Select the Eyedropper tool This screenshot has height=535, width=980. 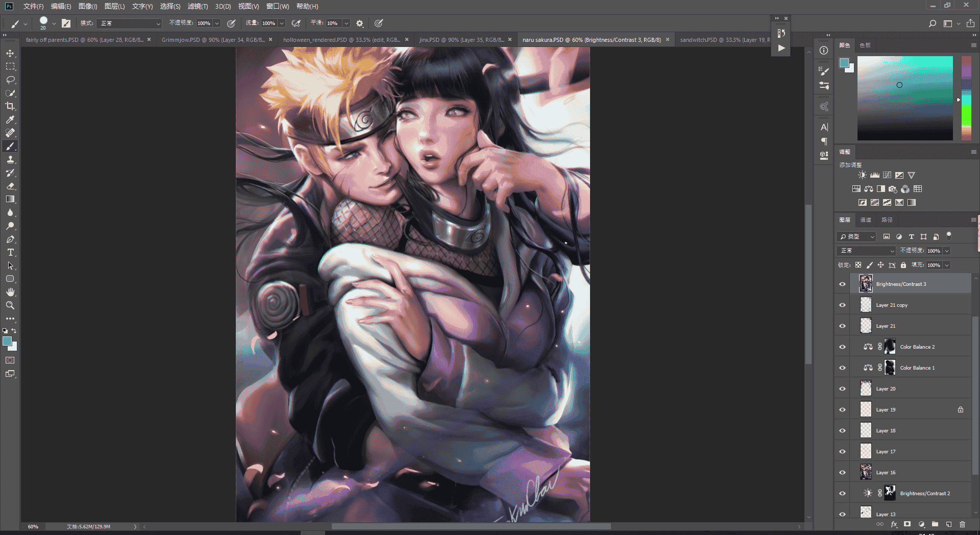(x=10, y=119)
